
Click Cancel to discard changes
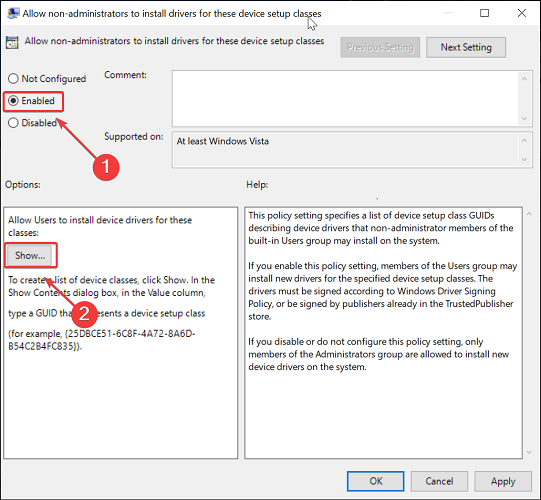[439, 481]
